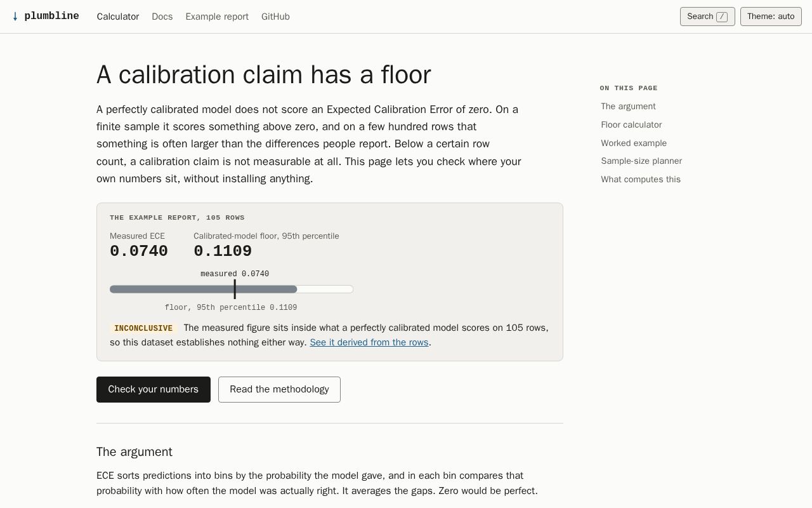Image resolution: width=812 pixels, height=508 pixels.
Task: Jump to Worked example section
Action: (634, 143)
